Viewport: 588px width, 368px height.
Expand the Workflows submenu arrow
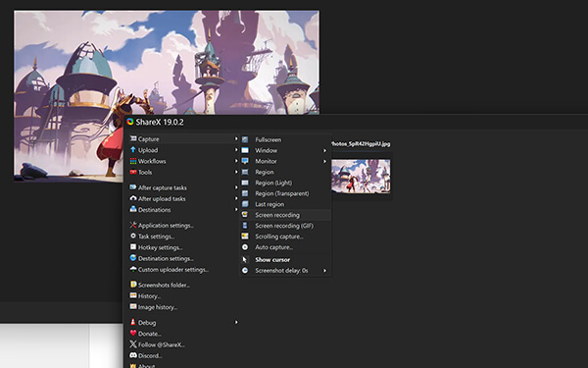click(x=236, y=161)
